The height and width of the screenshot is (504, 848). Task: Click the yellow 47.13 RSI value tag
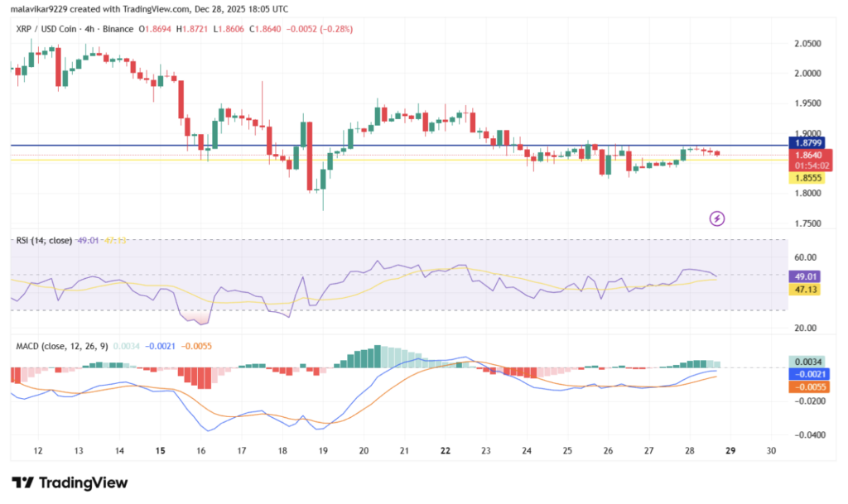point(802,290)
